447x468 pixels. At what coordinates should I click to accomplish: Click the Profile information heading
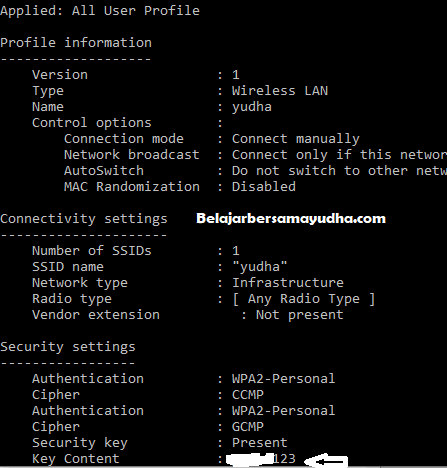click(x=76, y=43)
